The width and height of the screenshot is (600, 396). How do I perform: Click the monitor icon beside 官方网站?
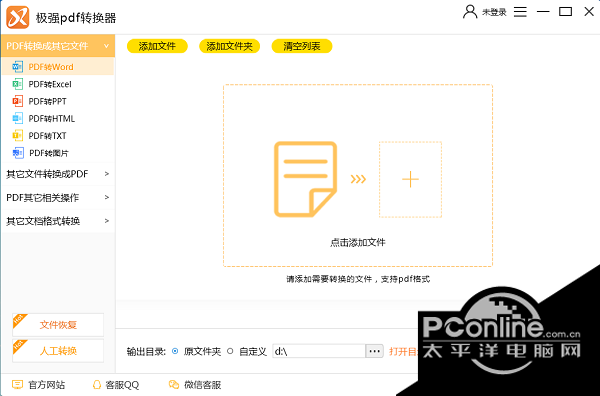tap(17, 385)
